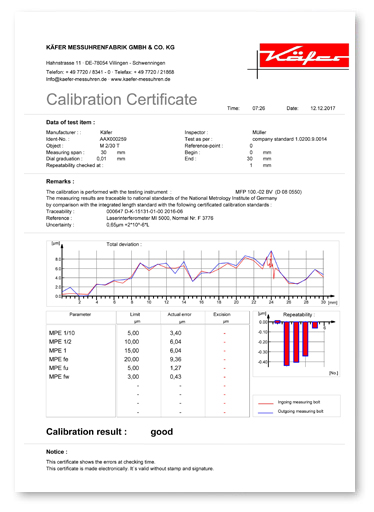Select the 'MPE 1/2' row label
The width and height of the screenshot is (374, 512).
point(60,342)
